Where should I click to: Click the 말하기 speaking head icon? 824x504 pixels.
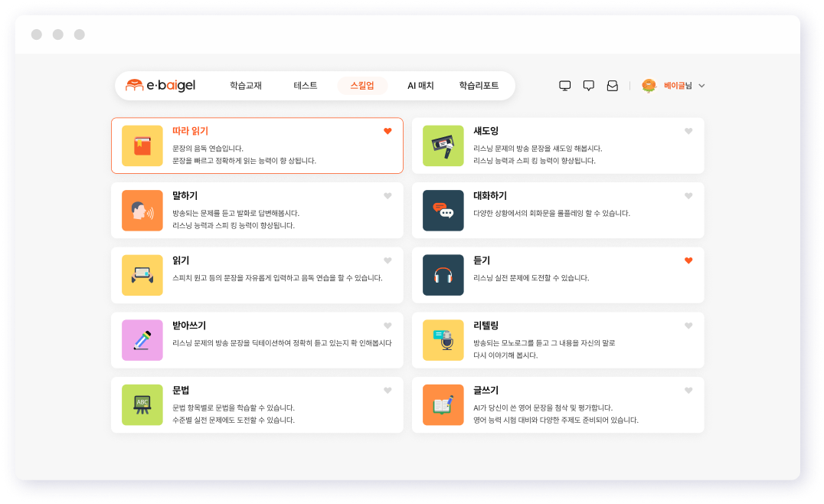(x=142, y=211)
